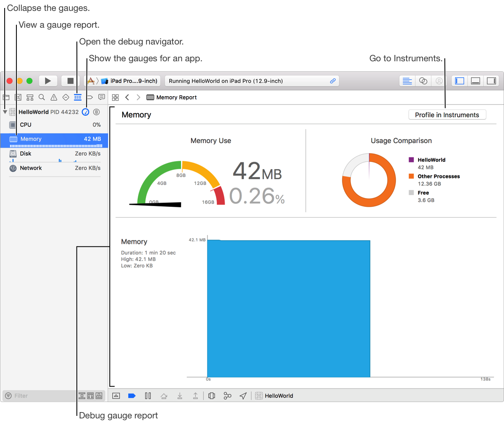This screenshot has height=423, width=504.
Task: Click the blue memory timeline graph
Action: coord(289,308)
